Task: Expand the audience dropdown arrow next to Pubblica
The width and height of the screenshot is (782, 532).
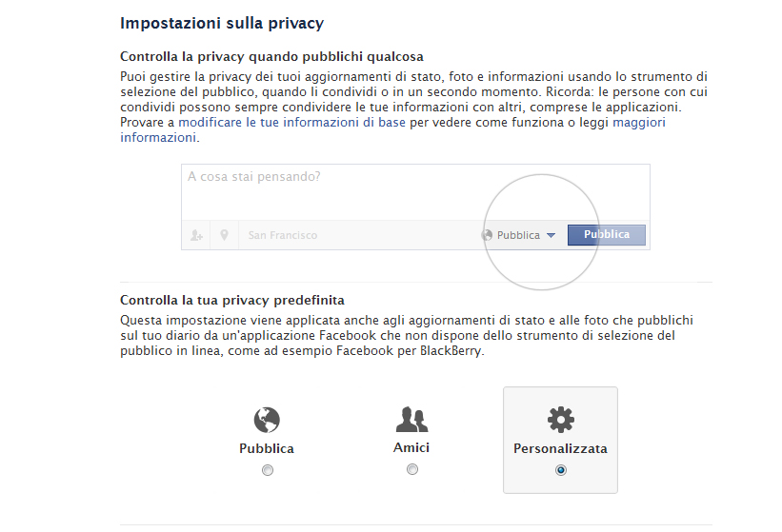Action: (551, 235)
